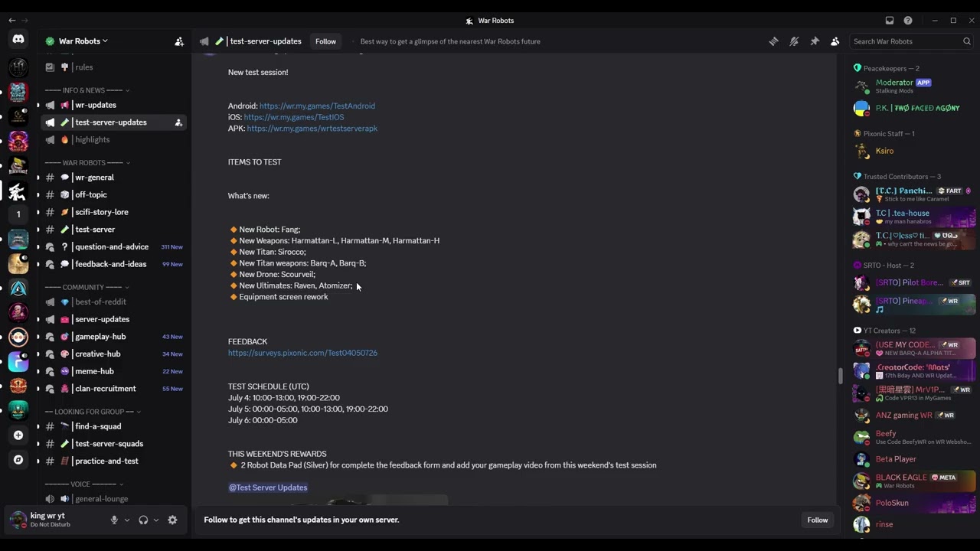Open the rules channel

pyautogui.click(x=113, y=67)
